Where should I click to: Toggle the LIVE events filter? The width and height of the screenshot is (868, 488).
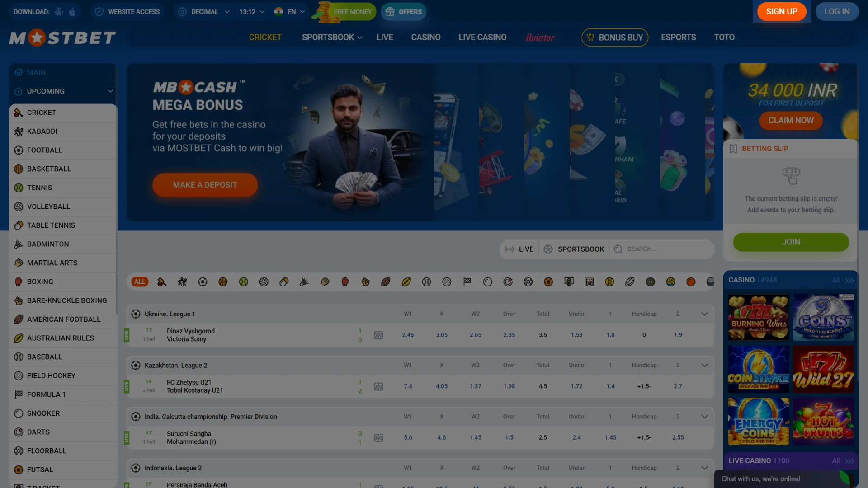pyautogui.click(x=519, y=249)
